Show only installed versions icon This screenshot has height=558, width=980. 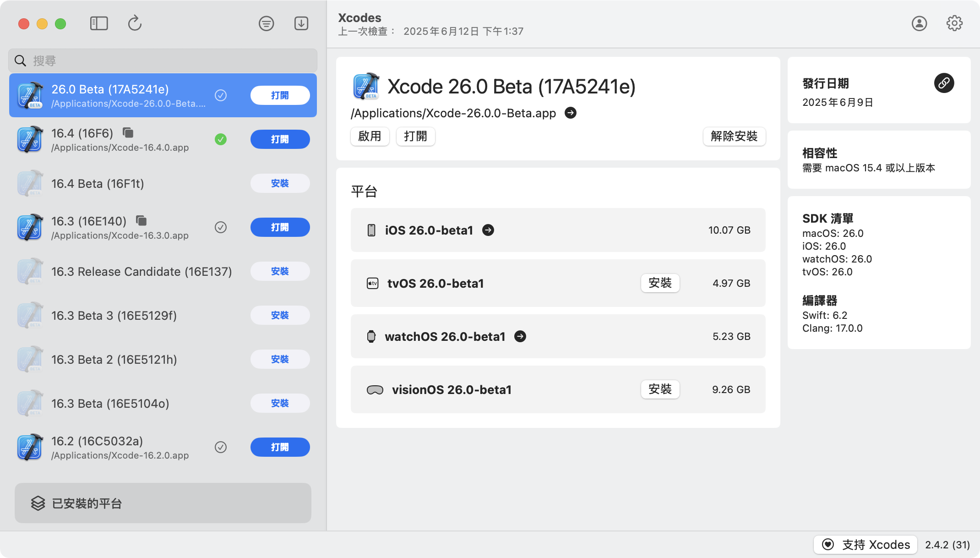click(x=301, y=23)
